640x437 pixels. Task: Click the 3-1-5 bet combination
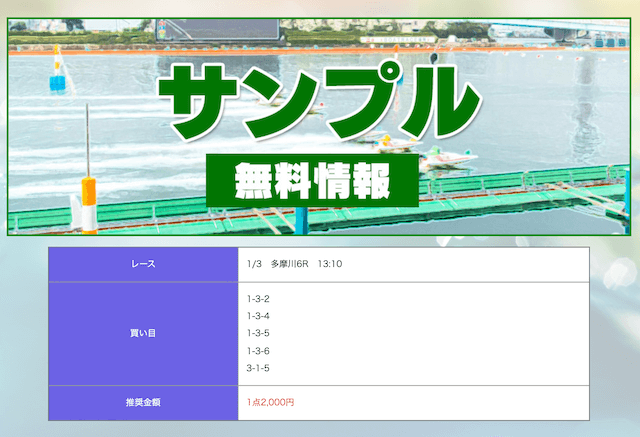click(258, 368)
